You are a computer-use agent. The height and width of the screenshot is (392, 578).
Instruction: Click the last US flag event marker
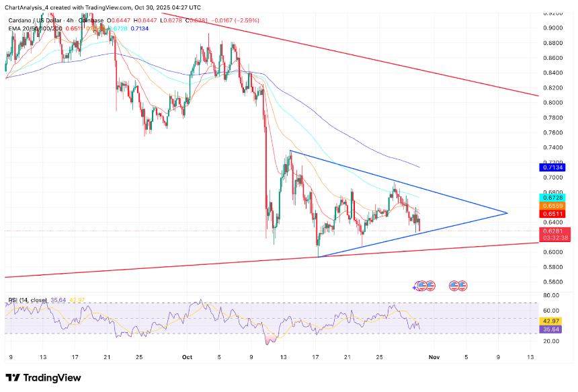[464, 286]
